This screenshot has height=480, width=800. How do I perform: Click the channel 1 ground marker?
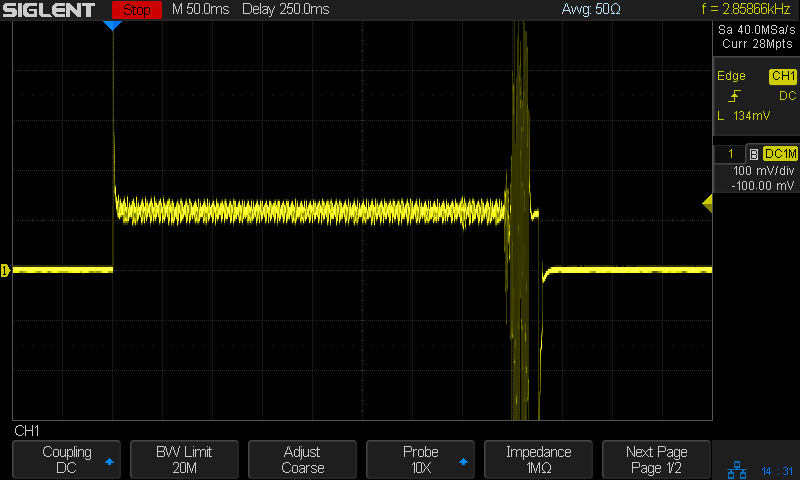[5, 270]
